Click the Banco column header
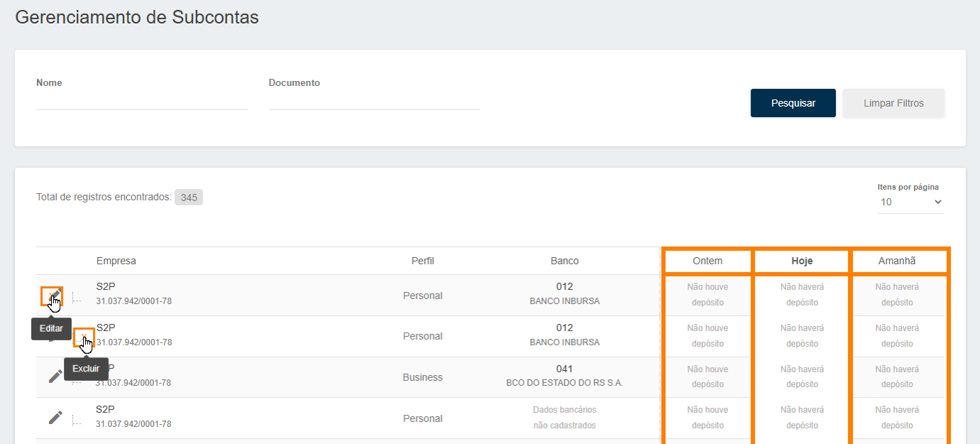980x444 pixels. tap(565, 261)
